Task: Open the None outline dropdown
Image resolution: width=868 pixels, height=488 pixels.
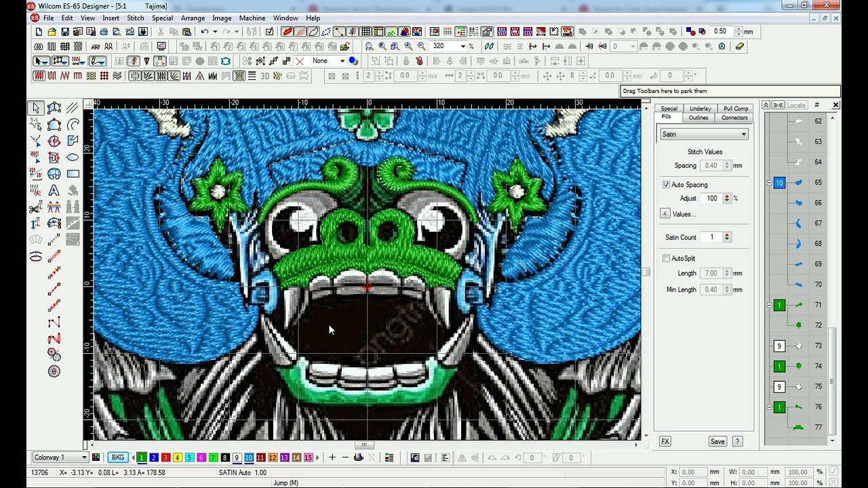Action: click(x=342, y=61)
